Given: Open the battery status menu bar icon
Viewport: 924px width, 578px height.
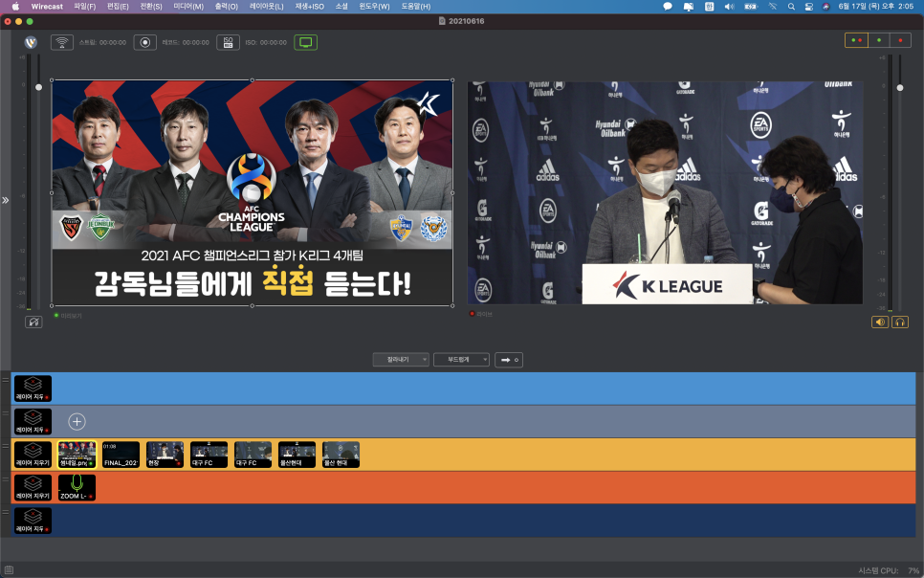Looking at the screenshot, I should (751, 7).
